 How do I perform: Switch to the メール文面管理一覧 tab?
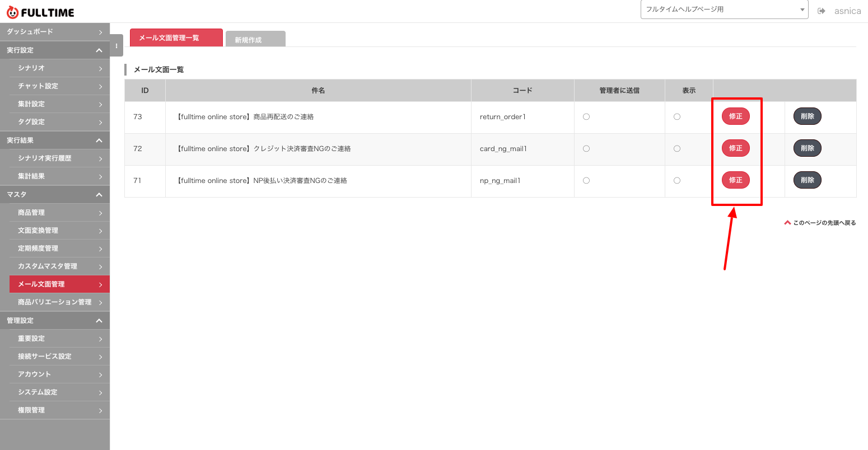(176, 37)
